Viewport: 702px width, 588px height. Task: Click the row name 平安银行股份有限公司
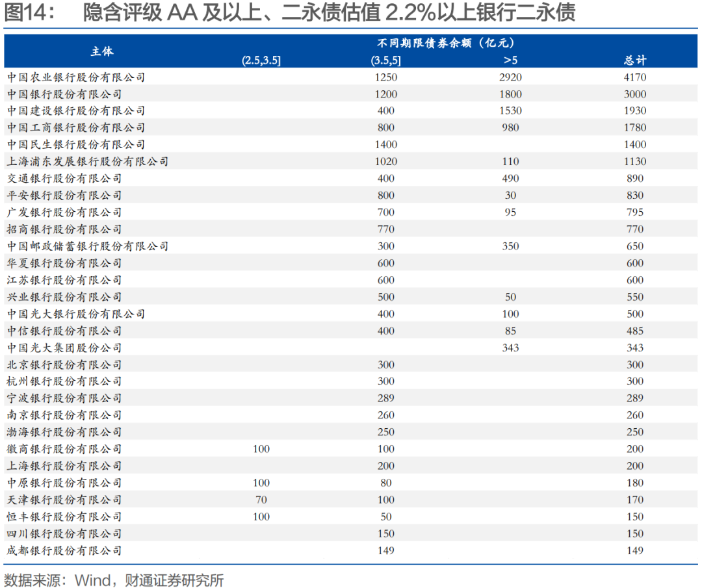[x=64, y=196]
